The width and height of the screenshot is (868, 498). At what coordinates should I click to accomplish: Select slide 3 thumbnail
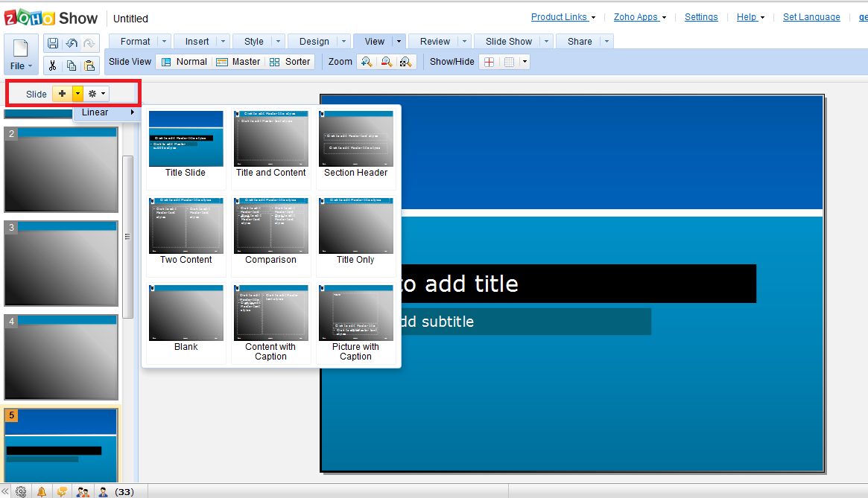click(x=61, y=264)
